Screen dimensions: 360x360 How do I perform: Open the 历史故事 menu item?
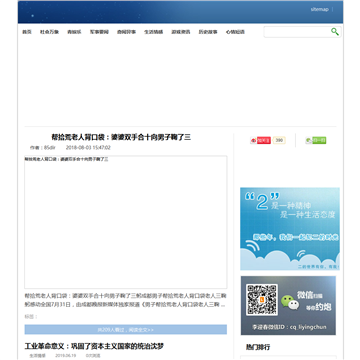208,32
